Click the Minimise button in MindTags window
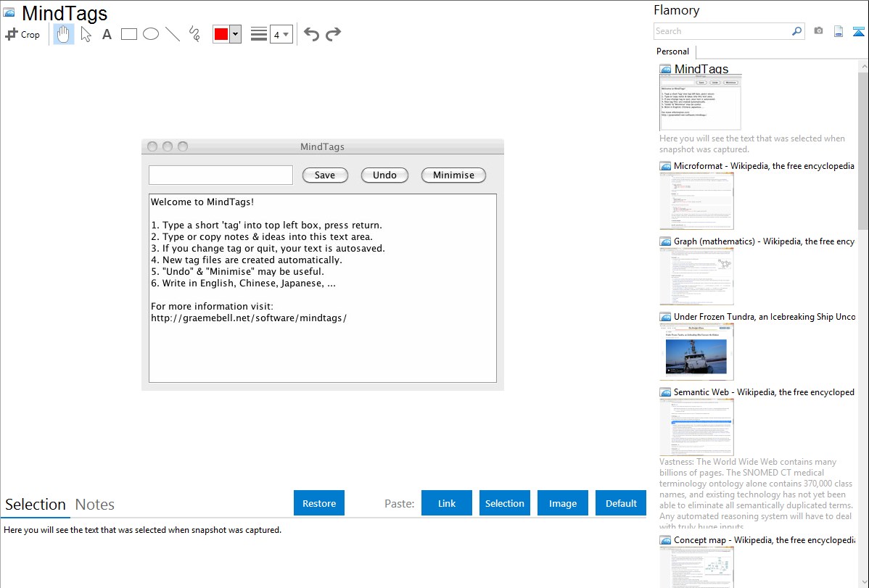869x588 pixels. click(x=453, y=175)
